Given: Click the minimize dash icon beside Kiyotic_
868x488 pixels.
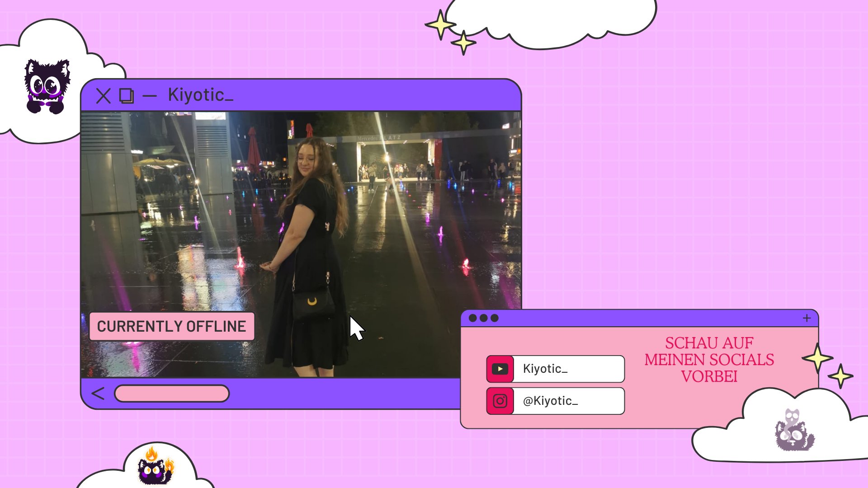Looking at the screenshot, I should pyautogui.click(x=149, y=96).
